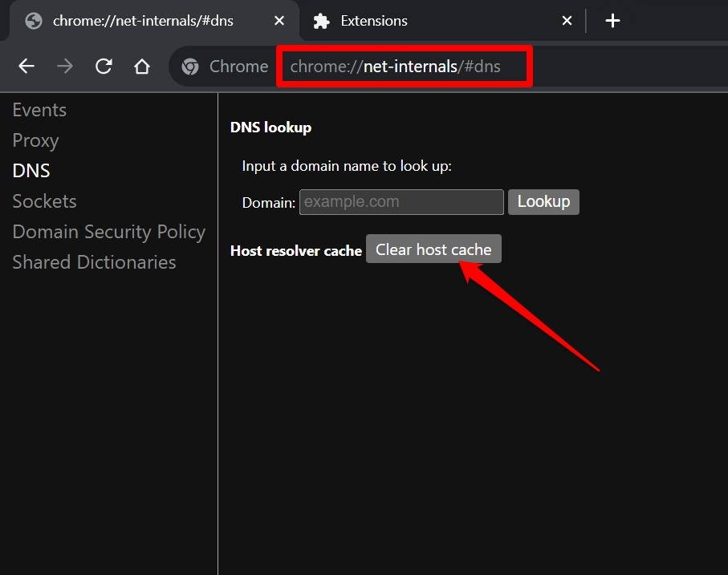This screenshot has height=575, width=728.
Task: Open the Events section in the sidebar
Action: (39, 110)
